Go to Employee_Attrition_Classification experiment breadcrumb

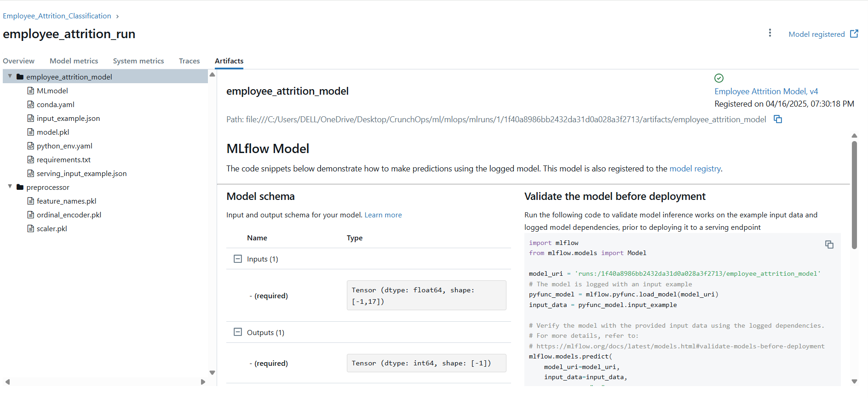pyautogui.click(x=57, y=16)
